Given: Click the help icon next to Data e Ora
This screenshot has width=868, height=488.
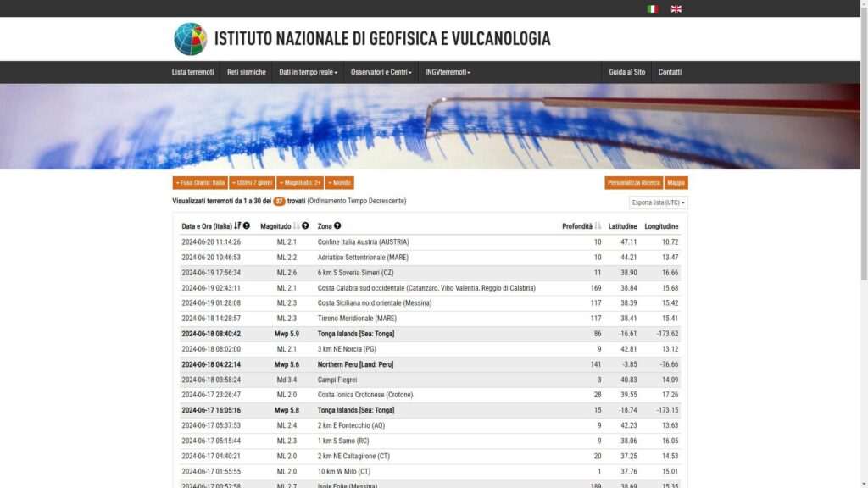Looking at the screenshot, I should [x=247, y=226].
